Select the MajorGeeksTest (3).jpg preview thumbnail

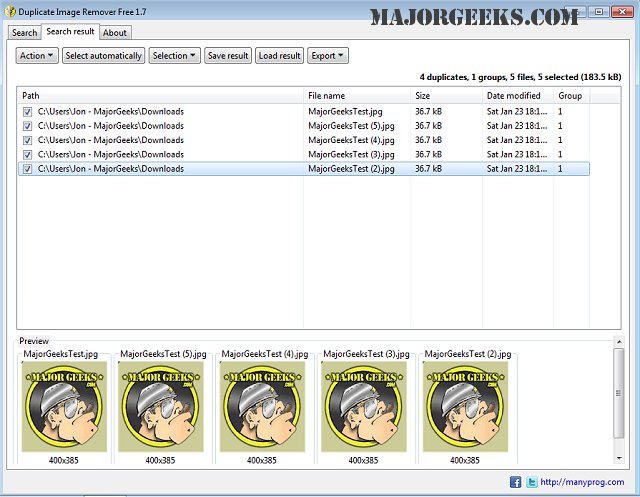coord(364,406)
